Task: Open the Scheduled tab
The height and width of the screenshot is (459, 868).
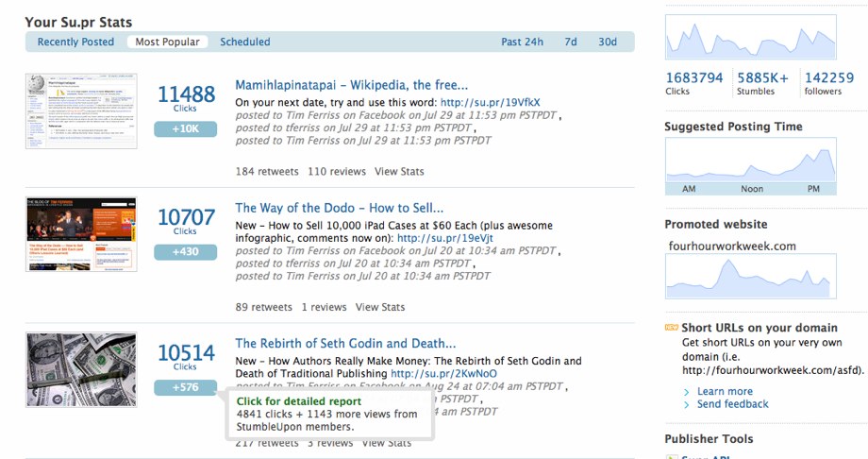Action: (x=245, y=42)
